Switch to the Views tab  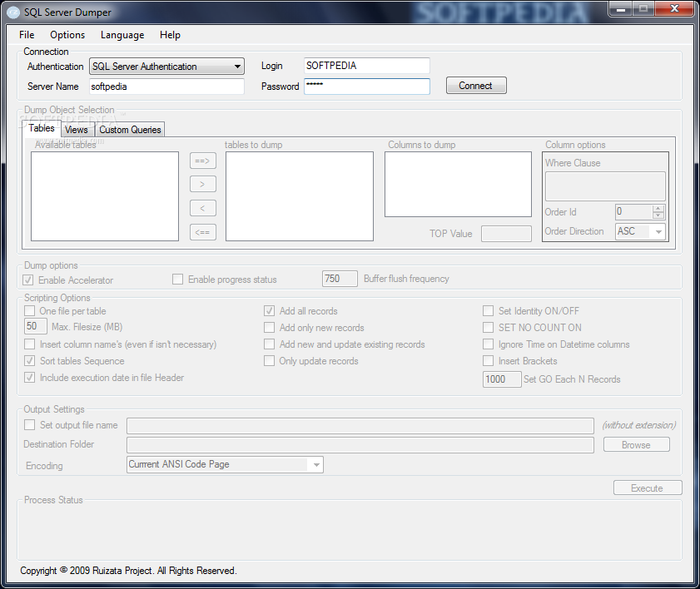[77, 130]
